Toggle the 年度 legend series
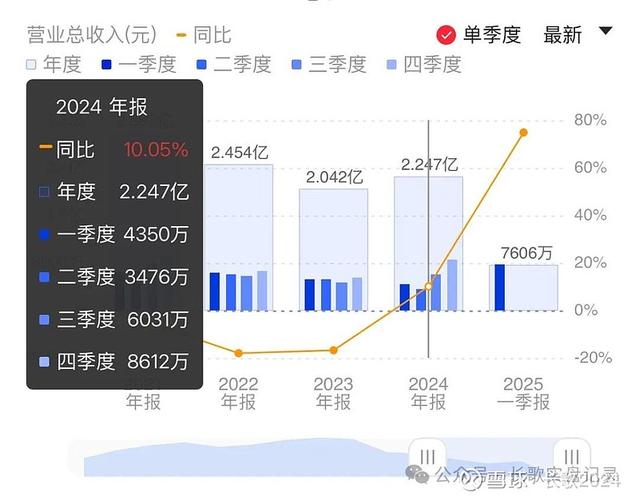The height and width of the screenshot is (500, 639). 54,64
